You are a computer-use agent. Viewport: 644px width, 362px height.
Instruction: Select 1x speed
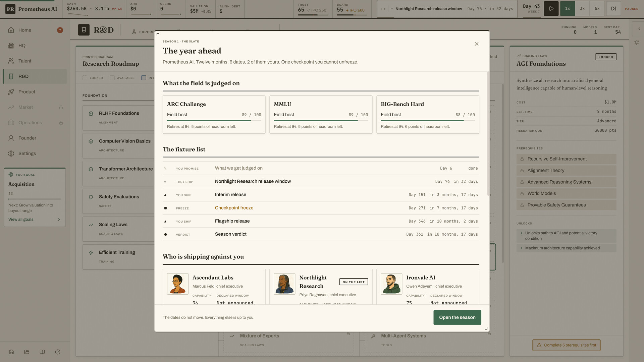(568, 9)
